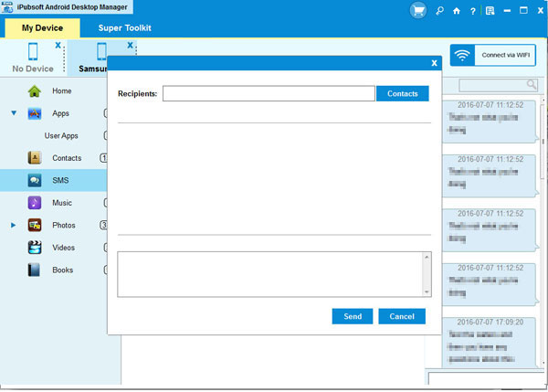Open Music in the sidebar

point(61,203)
